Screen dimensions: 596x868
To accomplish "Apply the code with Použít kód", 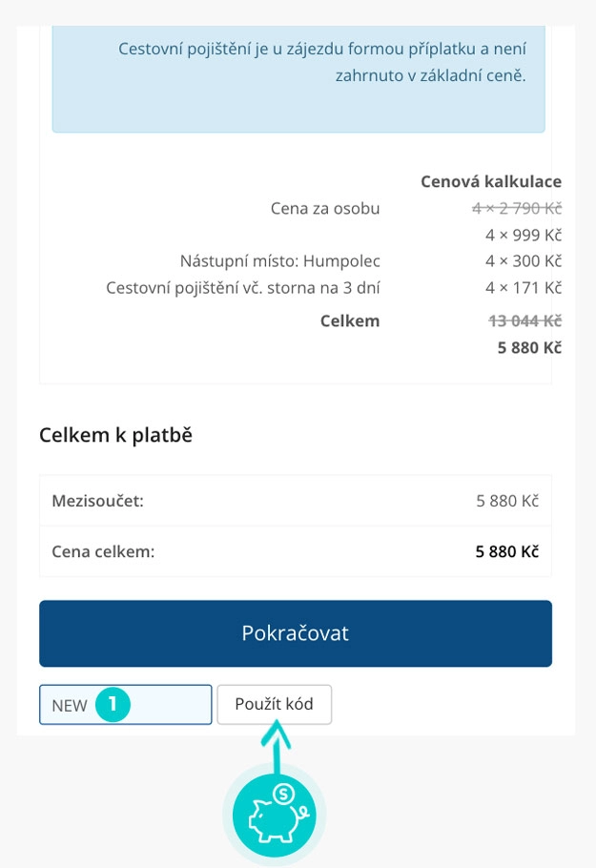I will pyautogui.click(x=274, y=705).
